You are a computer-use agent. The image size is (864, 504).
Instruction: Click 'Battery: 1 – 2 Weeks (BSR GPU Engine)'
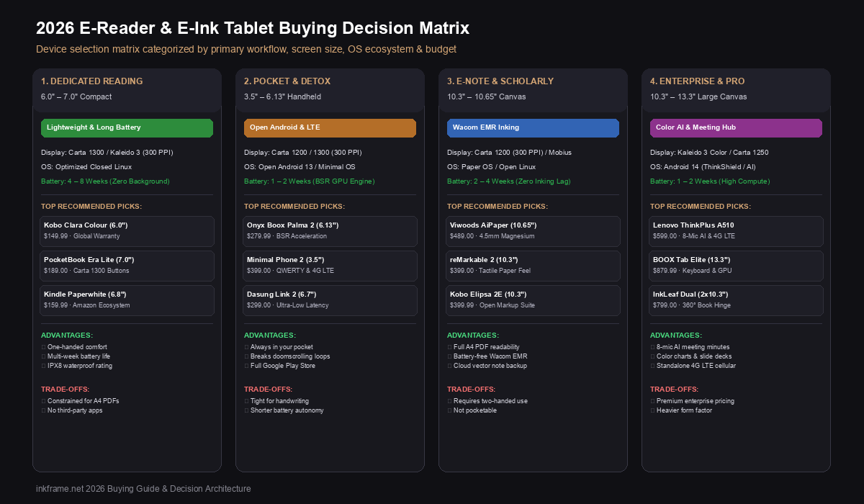point(310,181)
